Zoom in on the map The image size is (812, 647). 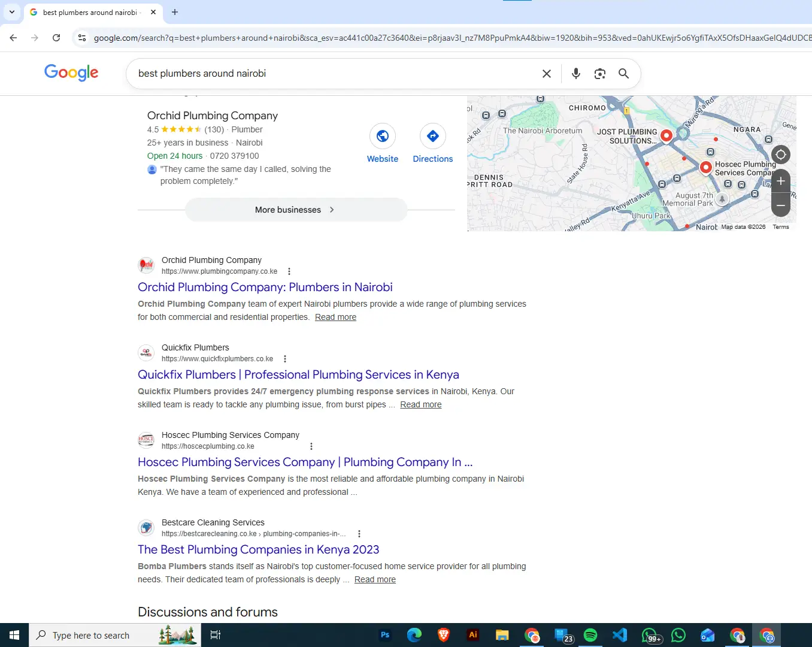click(781, 181)
